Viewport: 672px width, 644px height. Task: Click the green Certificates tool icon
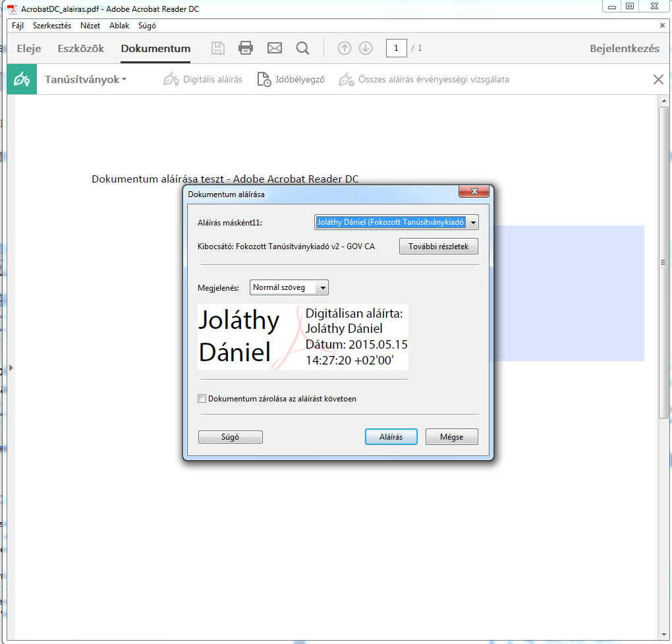click(x=22, y=79)
